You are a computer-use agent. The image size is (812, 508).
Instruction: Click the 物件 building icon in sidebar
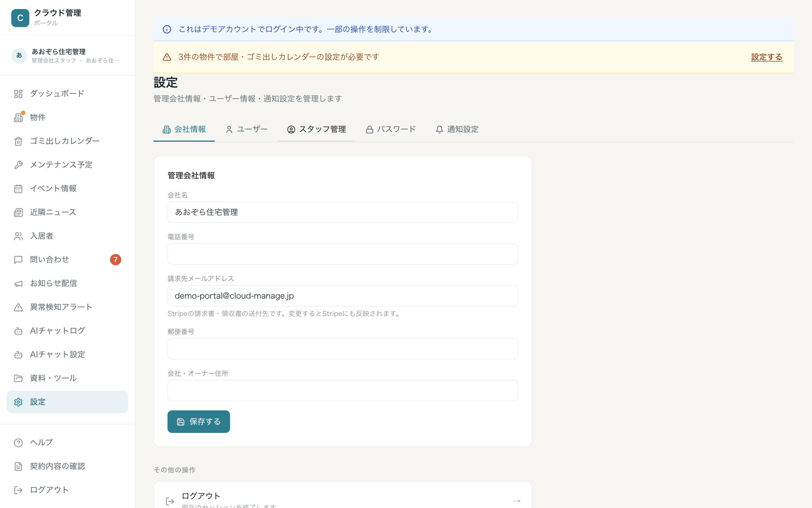(18, 118)
